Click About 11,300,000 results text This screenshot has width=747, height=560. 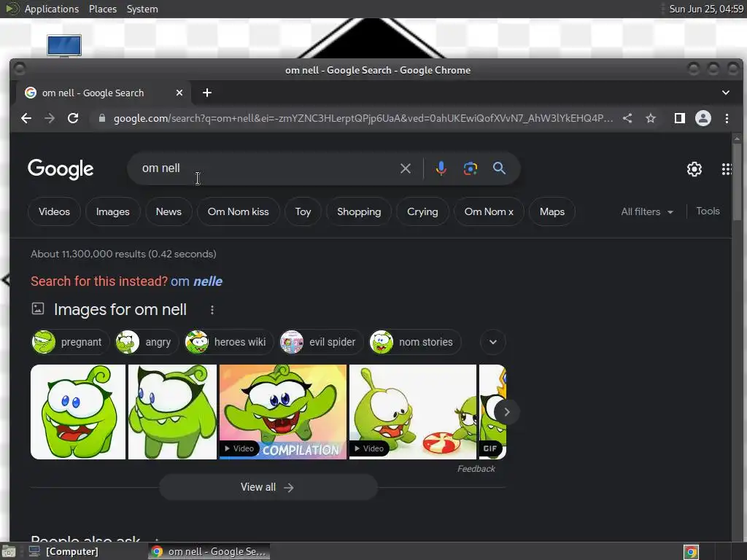pos(123,254)
